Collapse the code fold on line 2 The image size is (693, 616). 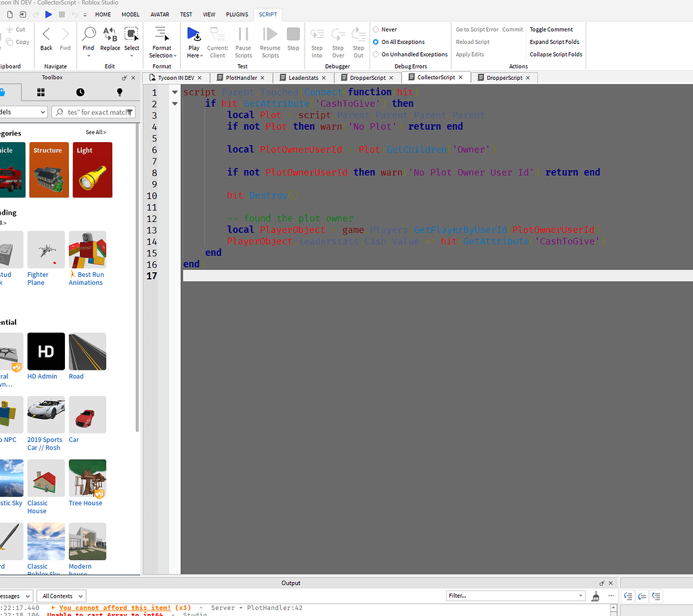pos(175,104)
